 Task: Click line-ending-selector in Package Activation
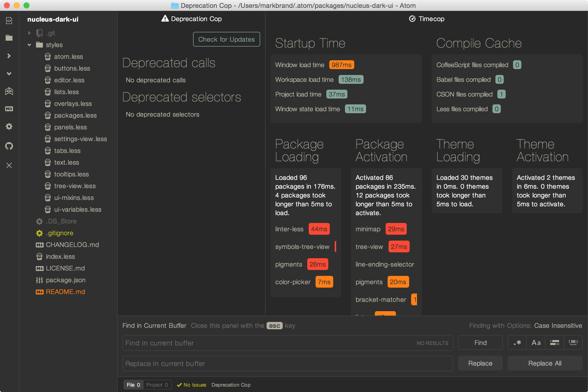pyautogui.click(x=385, y=264)
